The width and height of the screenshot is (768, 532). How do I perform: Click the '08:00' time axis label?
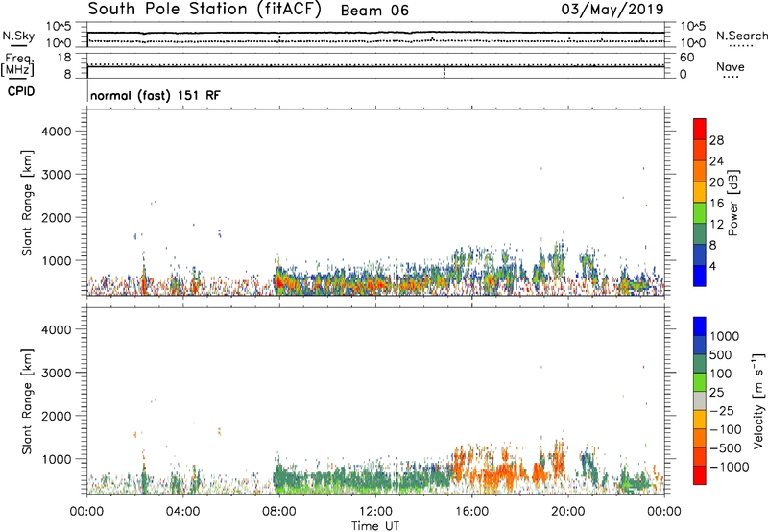point(279,512)
